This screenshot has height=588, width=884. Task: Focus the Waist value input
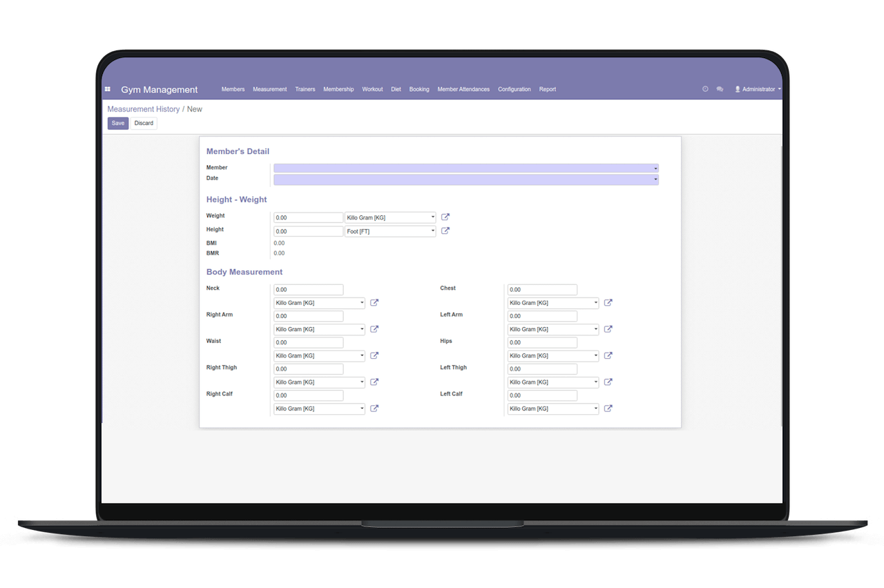point(309,342)
